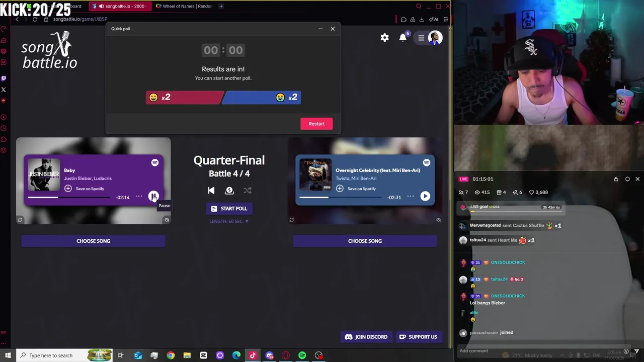The height and width of the screenshot is (362, 644).
Task: Choose the Overnight Celebrity song
Action: coord(365,241)
